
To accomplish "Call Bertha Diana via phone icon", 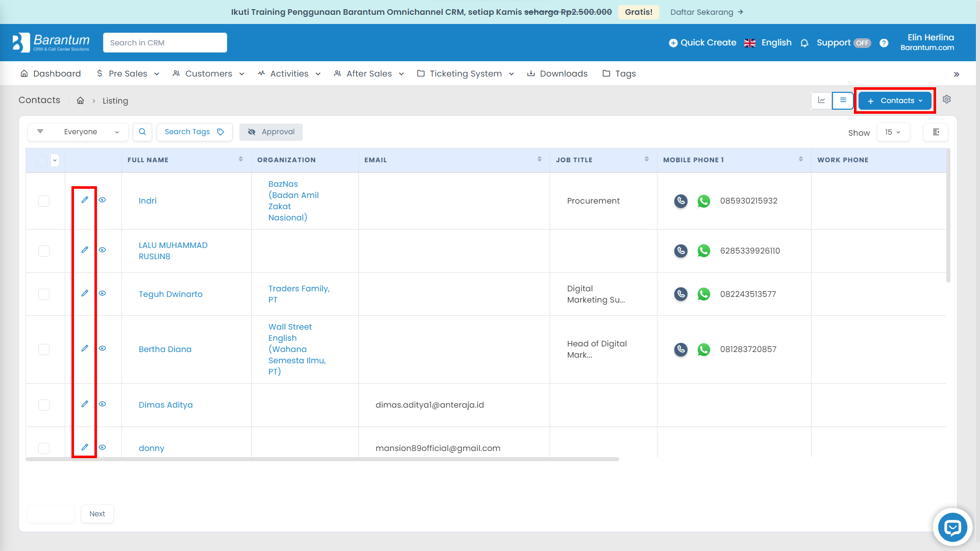I will [681, 349].
